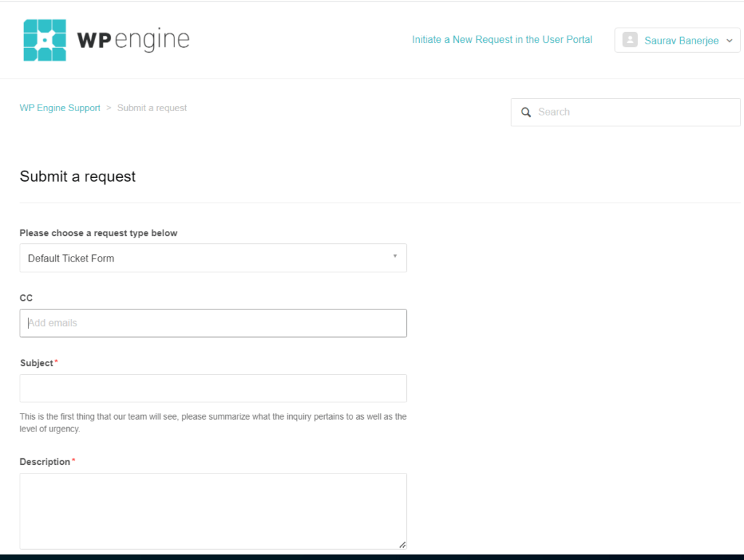744x560 pixels.
Task: Click the chevron next to Saurav Banerjee
Action: click(731, 41)
